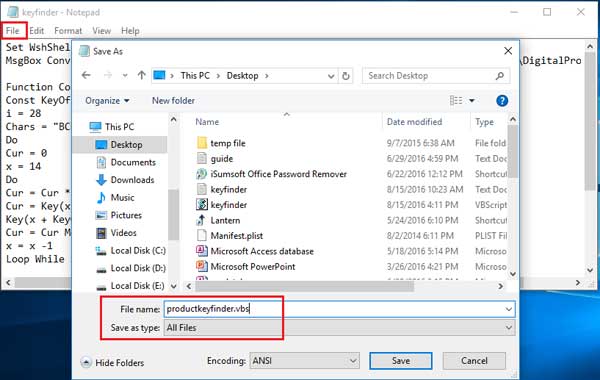
Task: Click the Save button
Action: pyautogui.click(x=401, y=360)
